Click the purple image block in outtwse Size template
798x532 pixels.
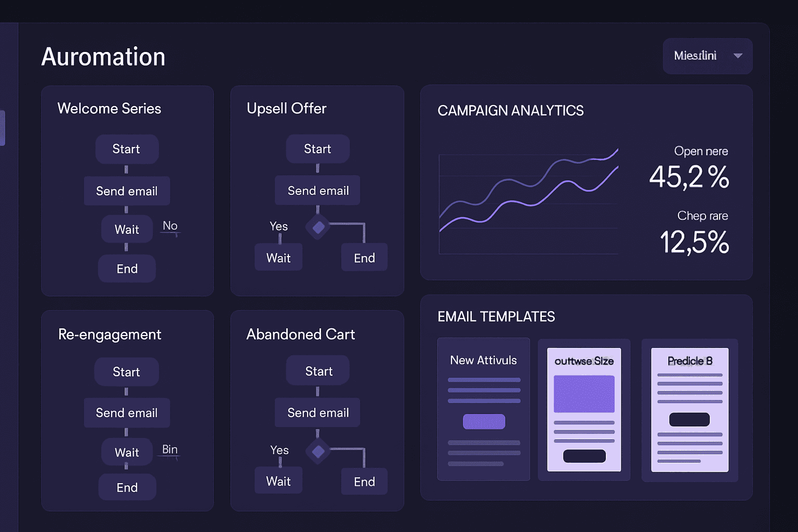coord(584,393)
